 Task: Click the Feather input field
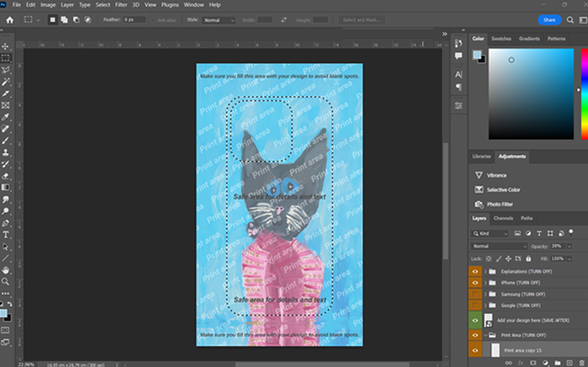click(134, 20)
